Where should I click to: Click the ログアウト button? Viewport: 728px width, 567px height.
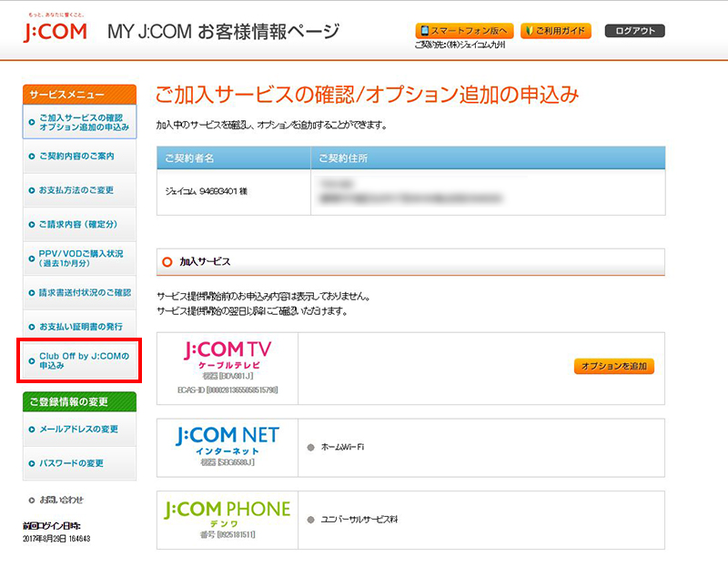[634, 31]
